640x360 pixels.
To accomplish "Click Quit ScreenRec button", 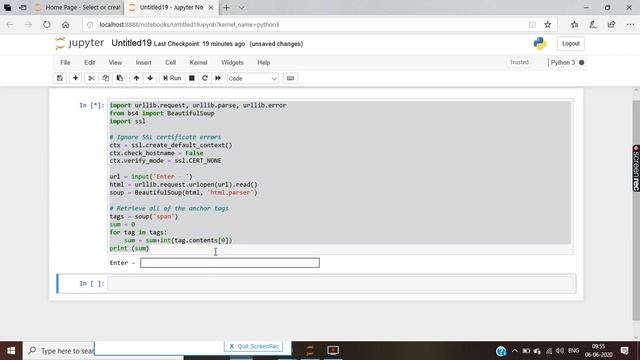I will coord(255,346).
